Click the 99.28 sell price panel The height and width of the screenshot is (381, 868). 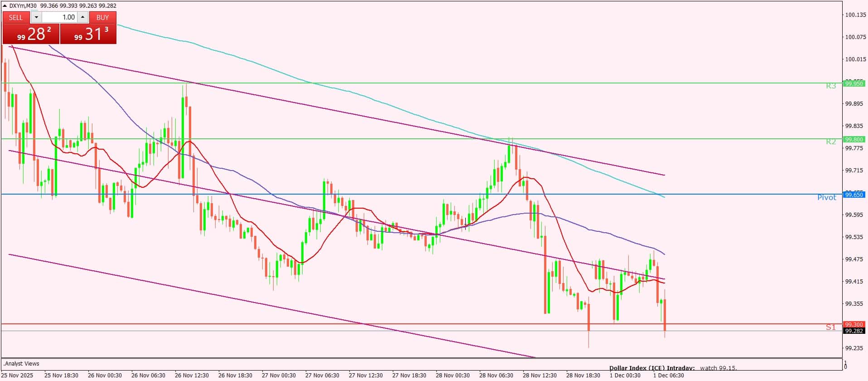[x=31, y=34]
